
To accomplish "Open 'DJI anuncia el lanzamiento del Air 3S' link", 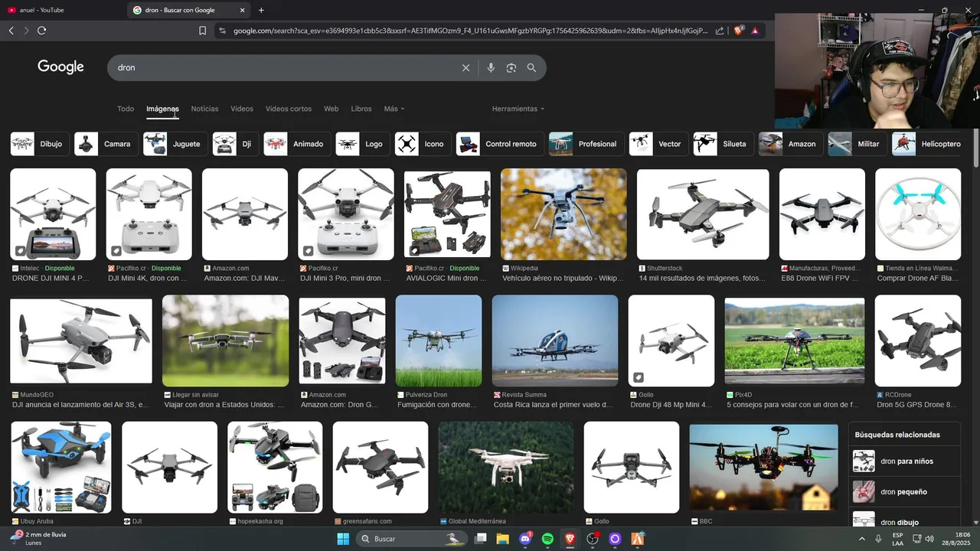I will click(x=80, y=405).
